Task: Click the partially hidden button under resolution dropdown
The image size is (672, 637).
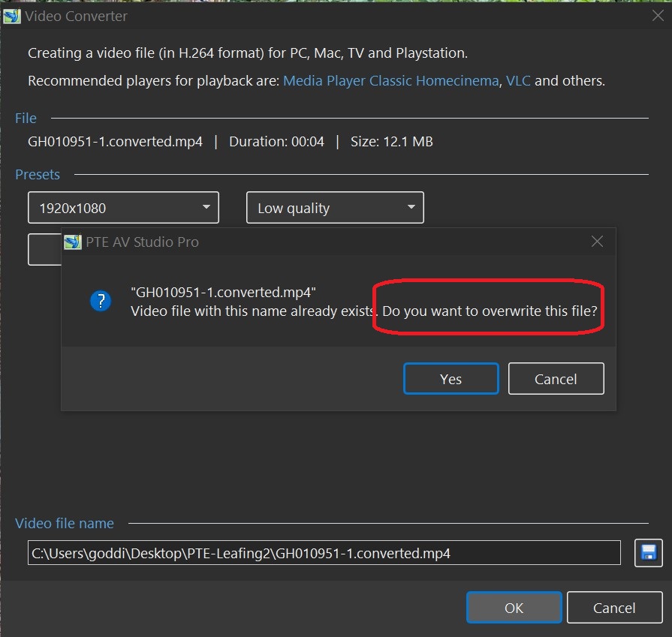Action: (x=44, y=250)
